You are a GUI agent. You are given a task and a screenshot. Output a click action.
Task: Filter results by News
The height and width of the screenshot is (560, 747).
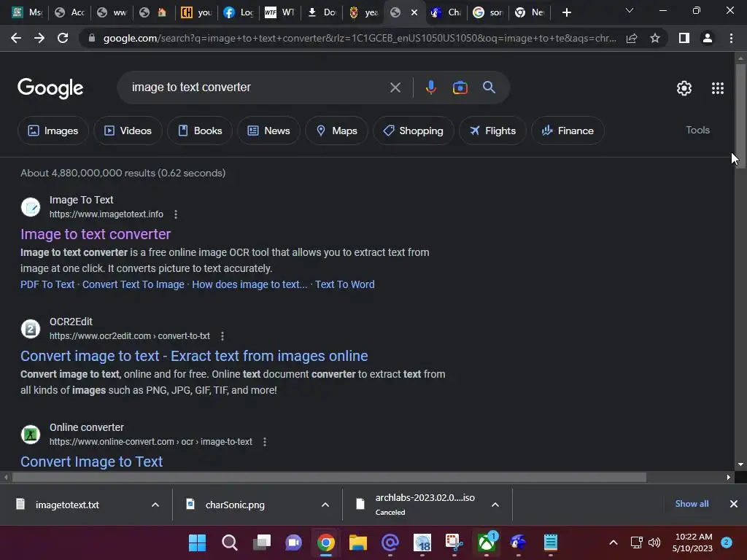[268, 131]
